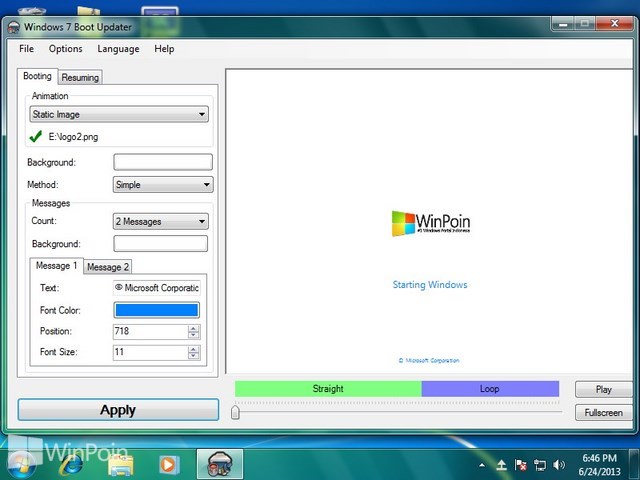Open the Action Center flag icon
The image size is (640, 480).
(x=520, y=464)
